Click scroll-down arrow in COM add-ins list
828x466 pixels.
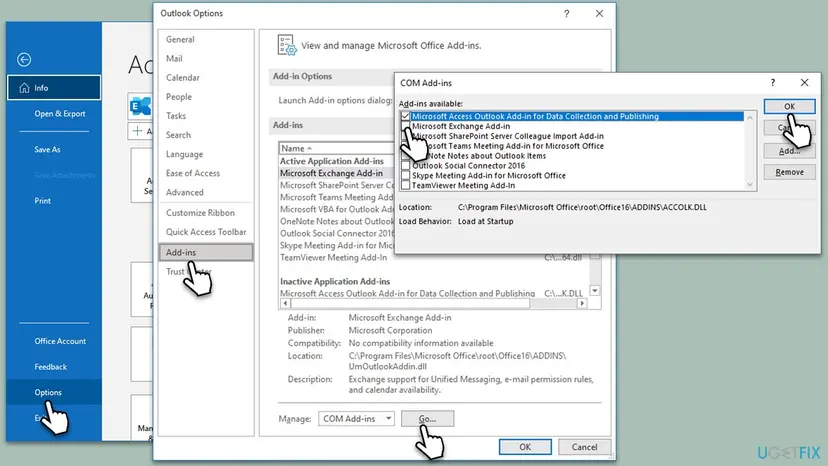(x=750, y=184)
